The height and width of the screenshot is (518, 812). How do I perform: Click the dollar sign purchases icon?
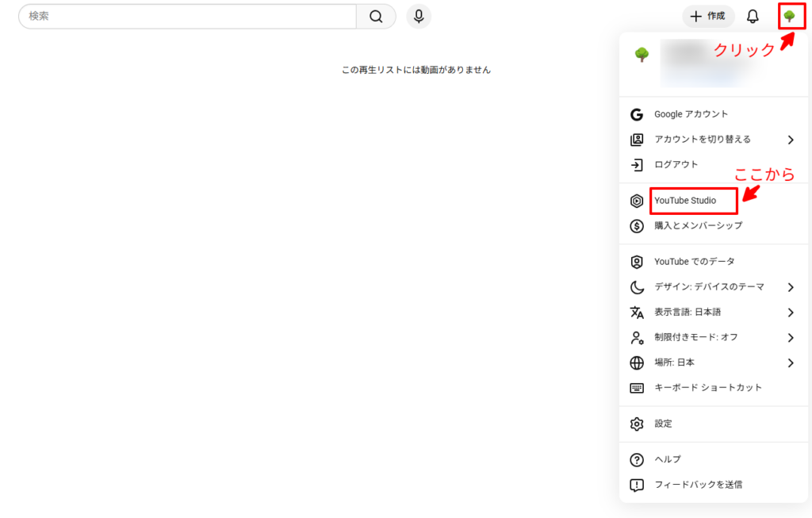pyautogui.click(x=637, y=226)
